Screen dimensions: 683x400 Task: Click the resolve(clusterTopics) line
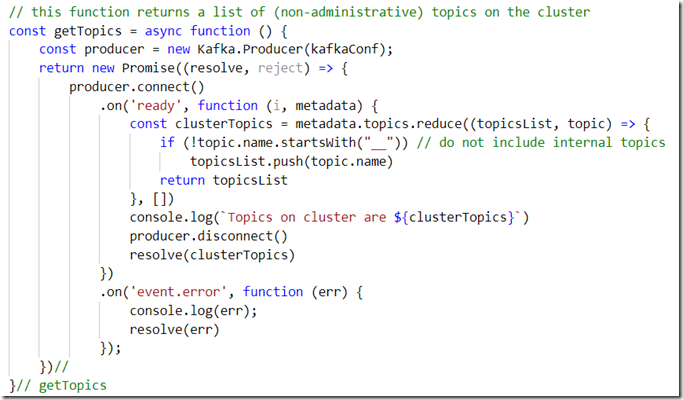click(x=212, y=255)
